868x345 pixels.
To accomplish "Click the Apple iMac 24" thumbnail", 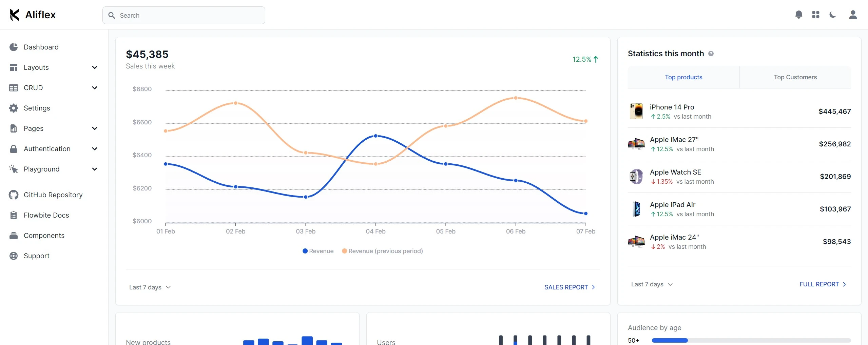I will coord(636,242).
